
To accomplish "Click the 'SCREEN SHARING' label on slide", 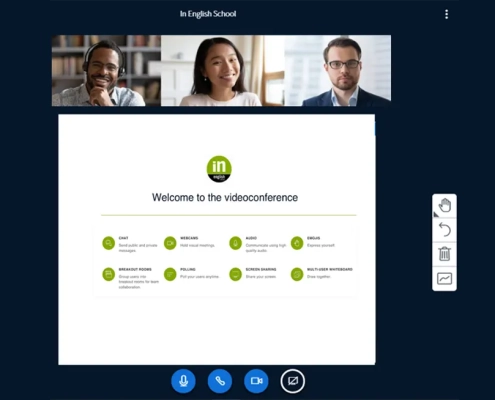I will (x=261, y=269).
